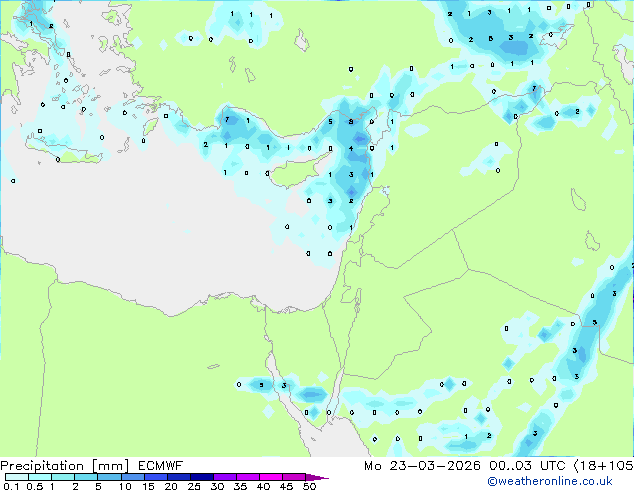Click the legend label '0.5'
This screenshot has width=634, height=490.
pos(35,486)
